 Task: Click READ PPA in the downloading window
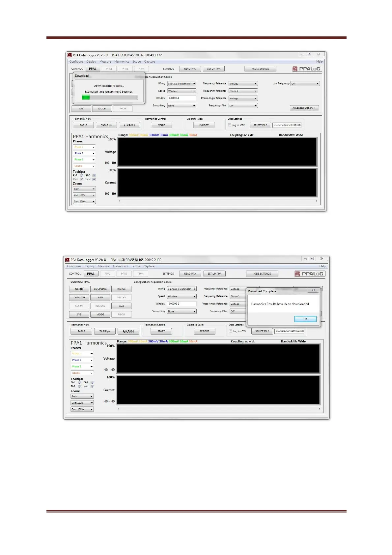pos(190,69)
